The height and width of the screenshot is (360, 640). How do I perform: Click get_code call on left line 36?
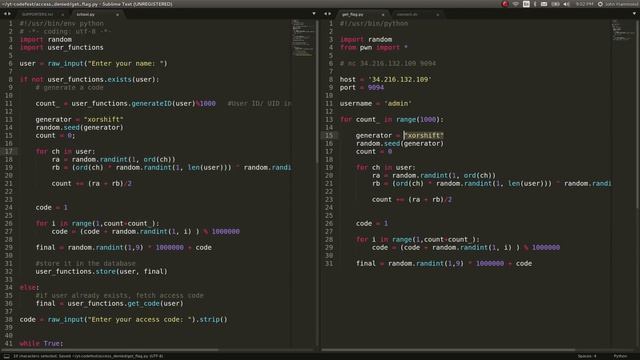point(143,304)
